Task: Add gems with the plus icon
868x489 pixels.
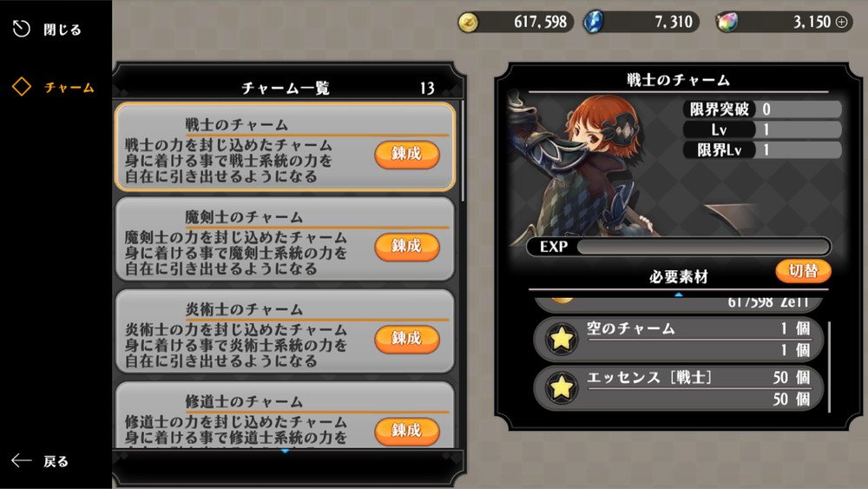Action: coord(841,23)
